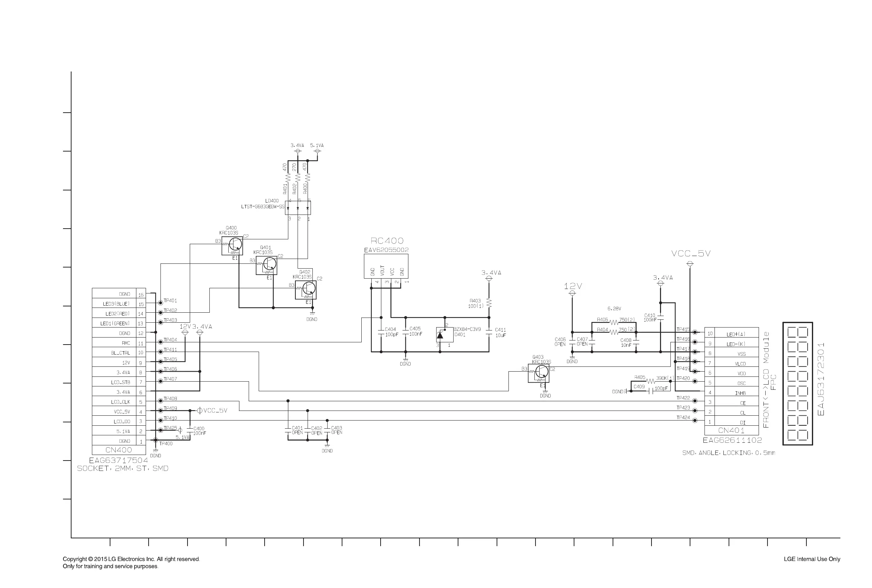
Task: Select the RC400 remote receiver block
Action: pyautogui.click(x=386, y=266)
